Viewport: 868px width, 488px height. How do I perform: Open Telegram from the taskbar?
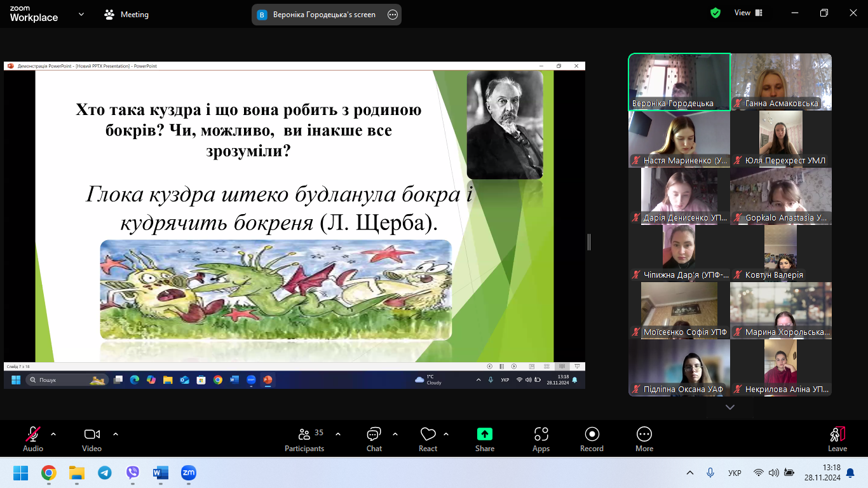pos(105,473)
